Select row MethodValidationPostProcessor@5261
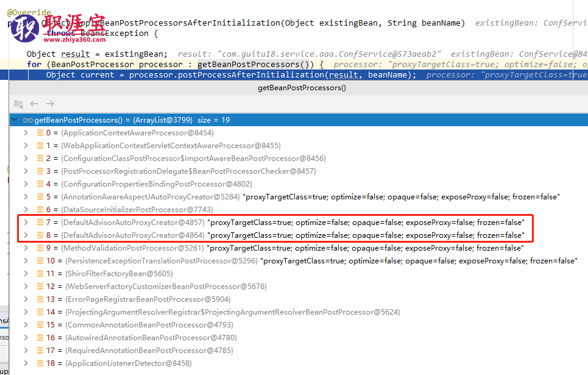 (299, 248)
